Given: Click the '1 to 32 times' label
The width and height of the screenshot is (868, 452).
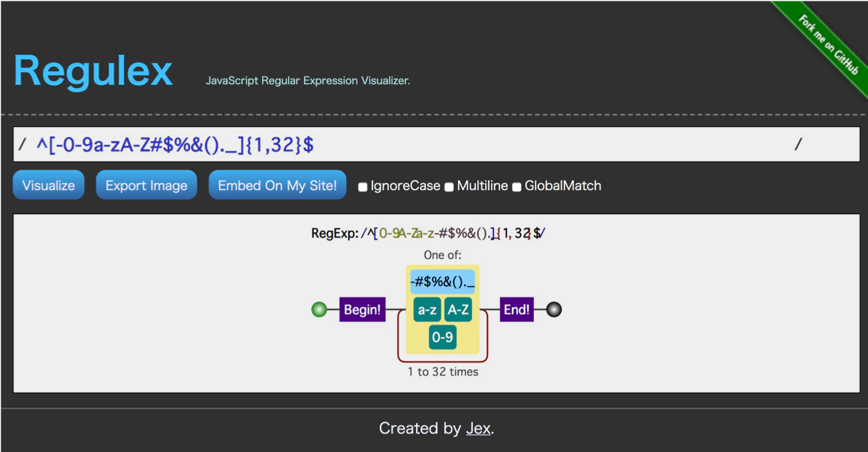Looking at the screenshot, I should pos(443,372).
